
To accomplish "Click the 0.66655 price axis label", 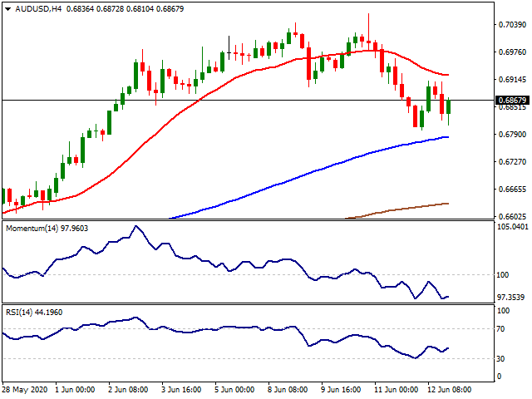I will coord(512,189).
